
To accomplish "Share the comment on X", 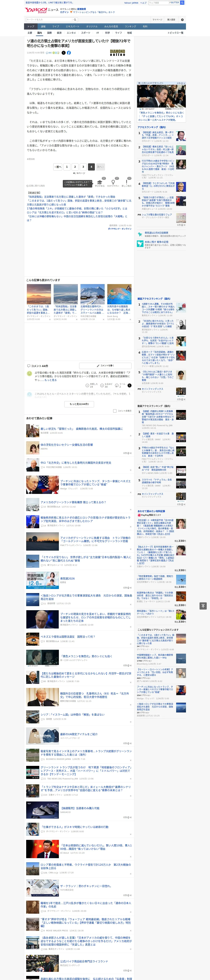I will 130,385.
